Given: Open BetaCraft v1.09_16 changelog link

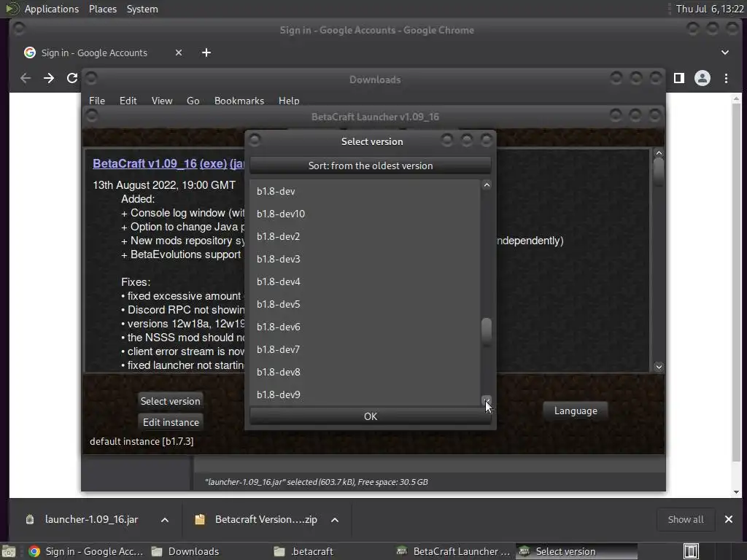Looking at the screenshot, I should tap(144, 163).
